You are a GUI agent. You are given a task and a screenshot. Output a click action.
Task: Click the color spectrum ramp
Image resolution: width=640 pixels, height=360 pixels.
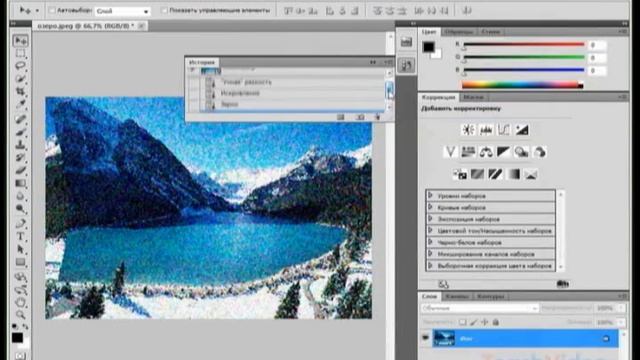pyautogui.click(x=522, y=85)
